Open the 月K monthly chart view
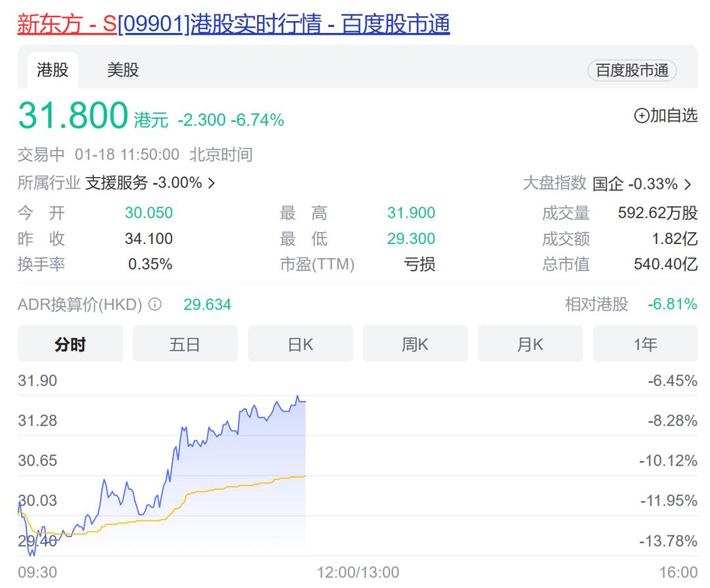710x588 pixels. point(530,343)
